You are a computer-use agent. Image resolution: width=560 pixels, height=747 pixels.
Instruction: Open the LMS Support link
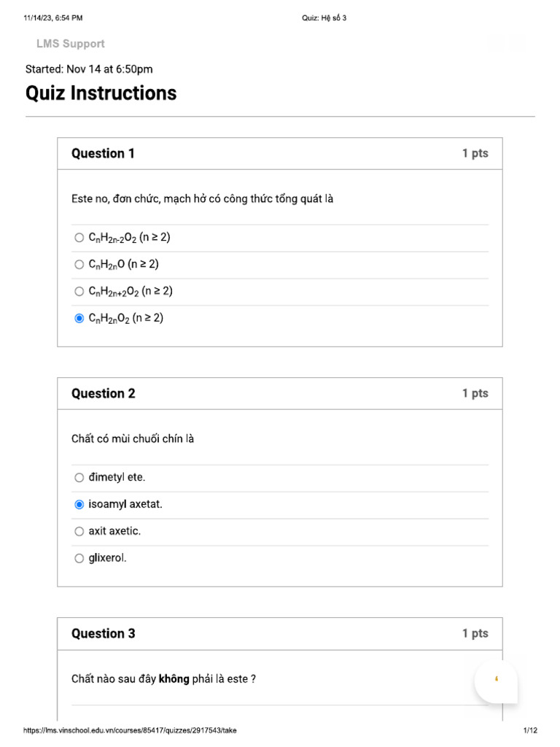point(71,44)
